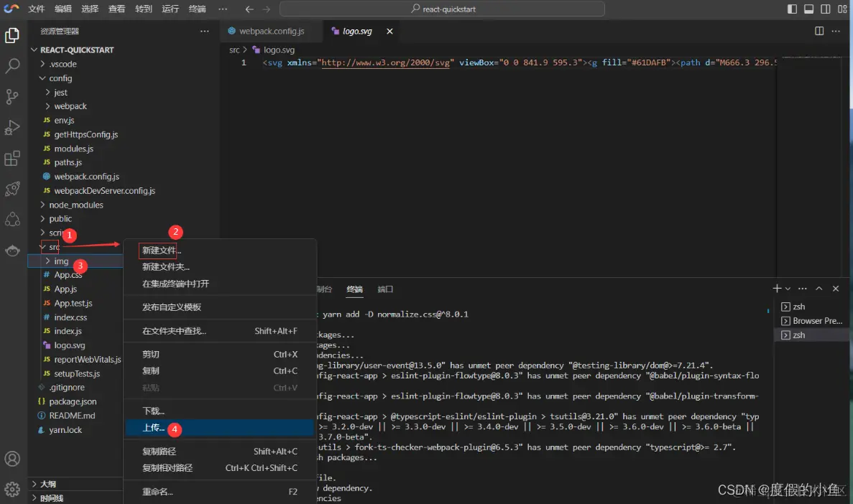Maximize the terminal panel with up chevron
This screenshot has height=504, width=853.
819,289
